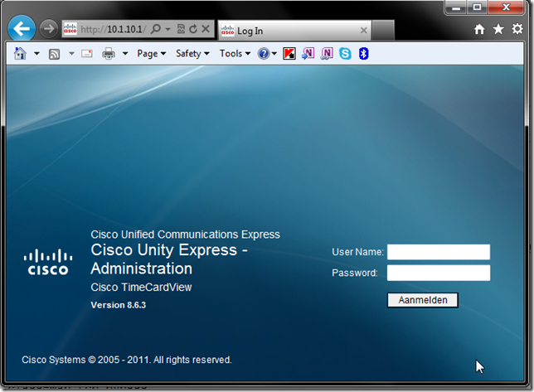Refresh the page with the reload icon

coord(193,29)
